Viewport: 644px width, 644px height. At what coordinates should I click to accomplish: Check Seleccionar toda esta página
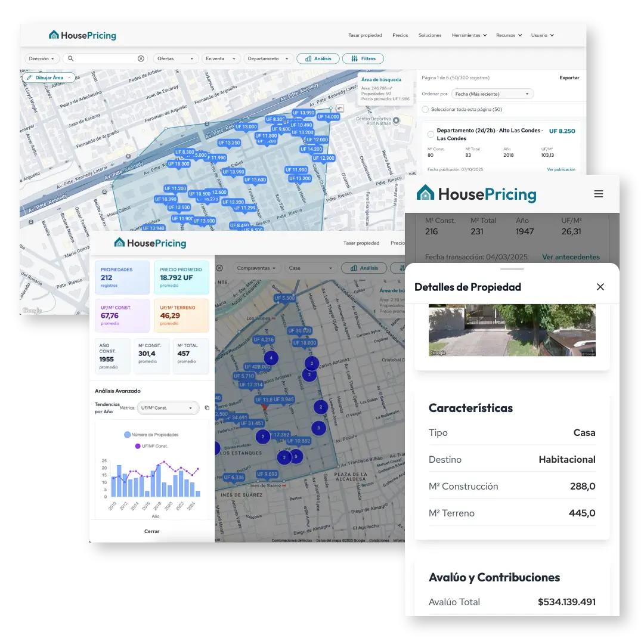(425, 109)
